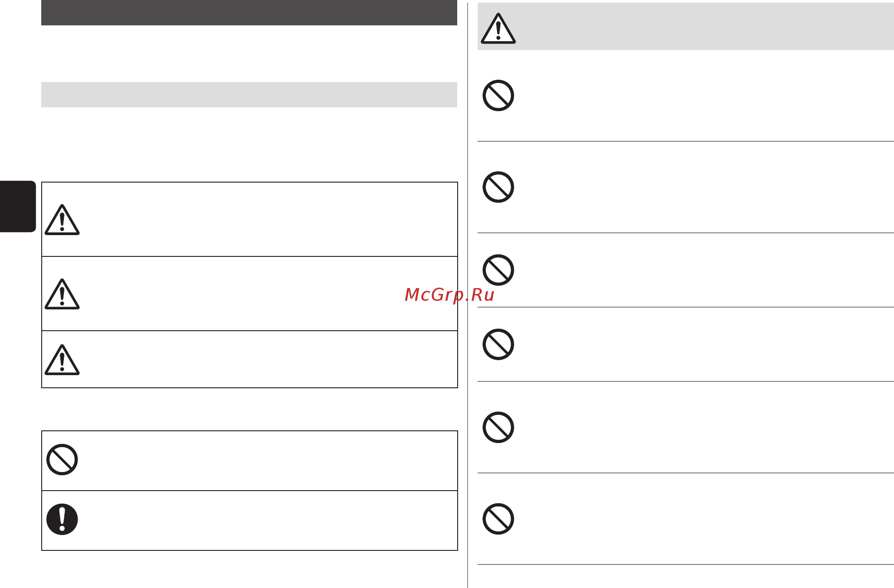Click the bottommost prohibition symbol in the right column
894x588 pixels.
click(x=498, y=519)
